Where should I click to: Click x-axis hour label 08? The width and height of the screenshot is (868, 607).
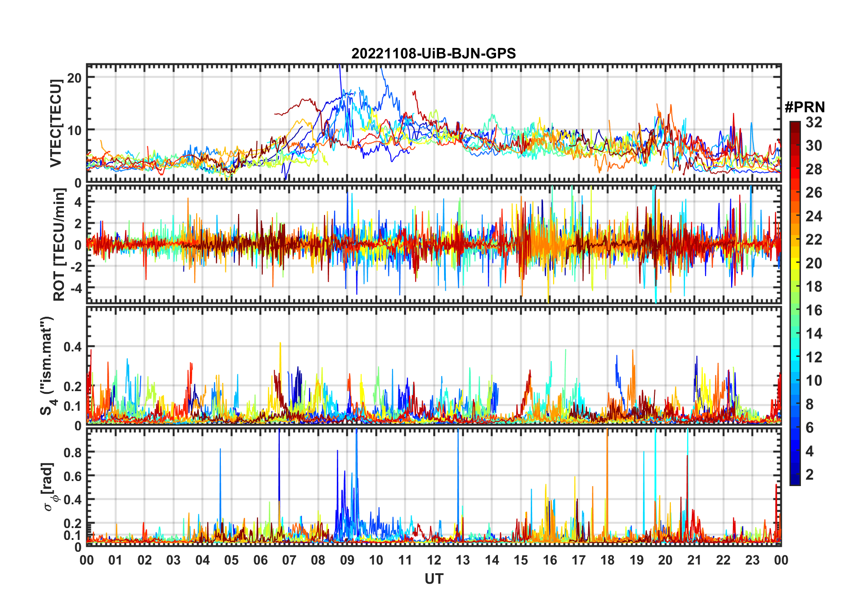(318, 560)
